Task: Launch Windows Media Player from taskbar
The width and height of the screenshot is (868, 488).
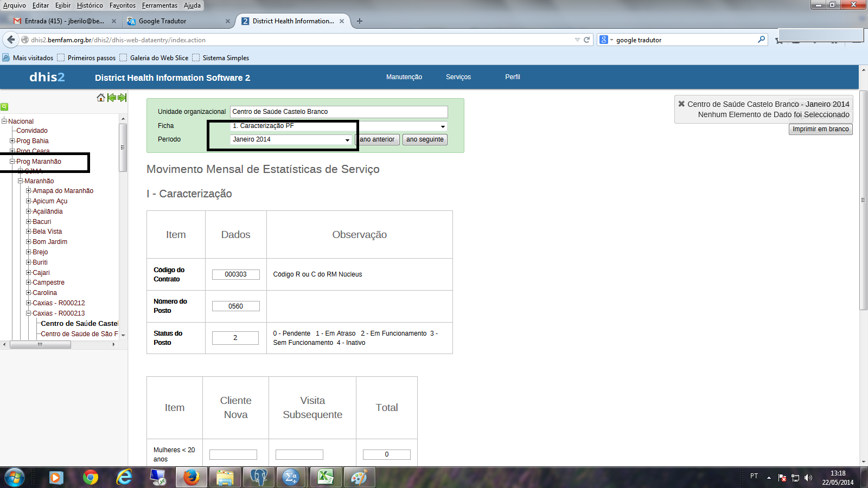Action: tap(56, 477)
